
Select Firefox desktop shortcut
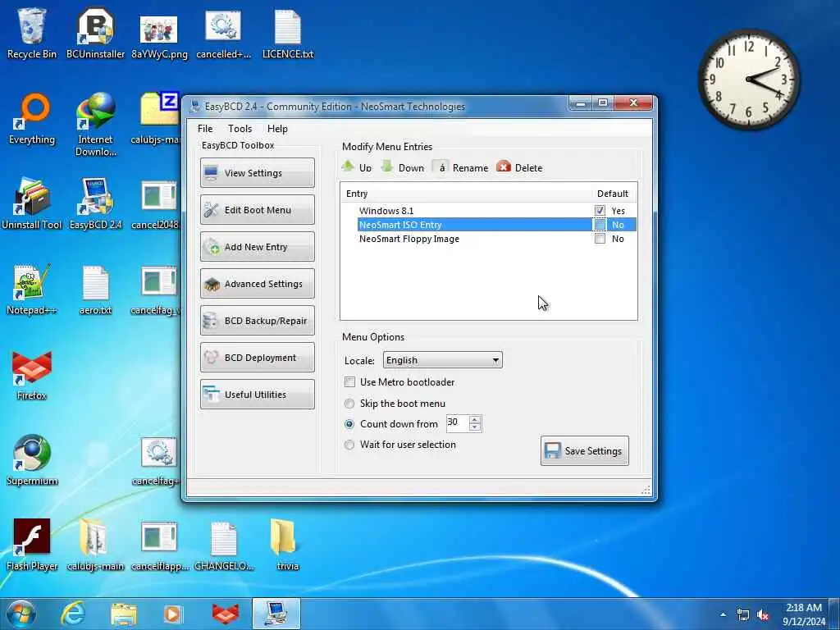coord(32,375)
